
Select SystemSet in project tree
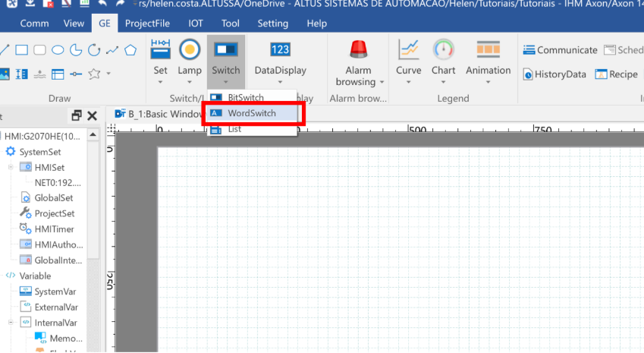(x=40, y=152)
